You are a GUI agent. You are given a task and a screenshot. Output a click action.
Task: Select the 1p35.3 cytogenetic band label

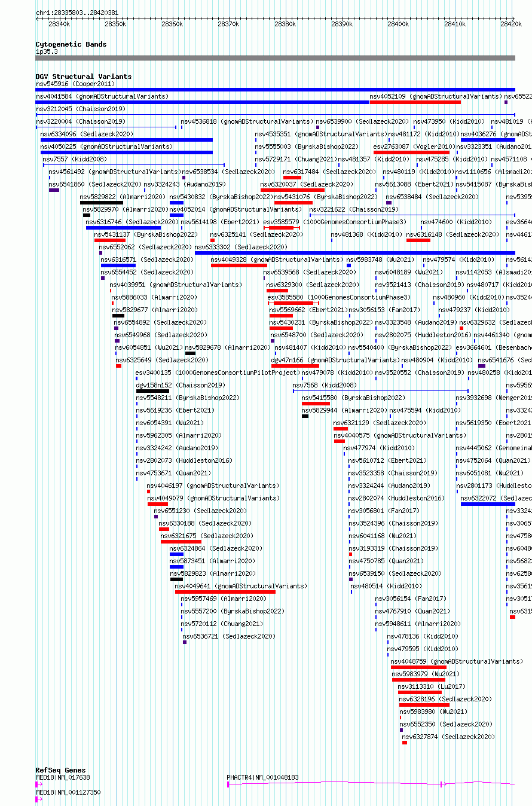click(x=47, y=51)
